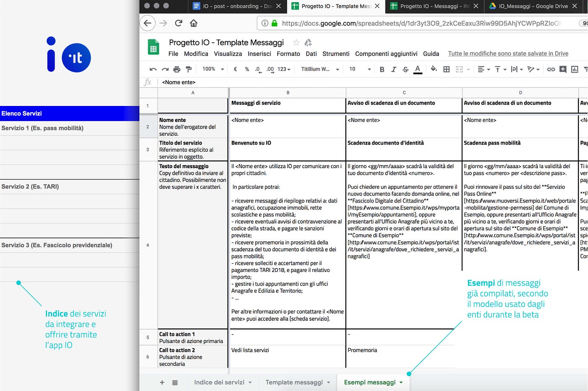Click the green padlock security icon
Viewport: 588px width, 391px height.
(275, 23)
